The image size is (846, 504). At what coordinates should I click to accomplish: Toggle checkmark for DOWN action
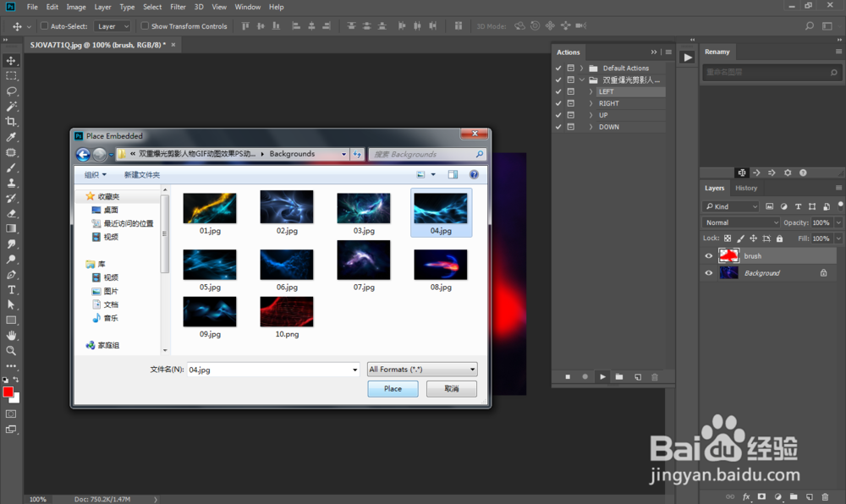[558, 127]
